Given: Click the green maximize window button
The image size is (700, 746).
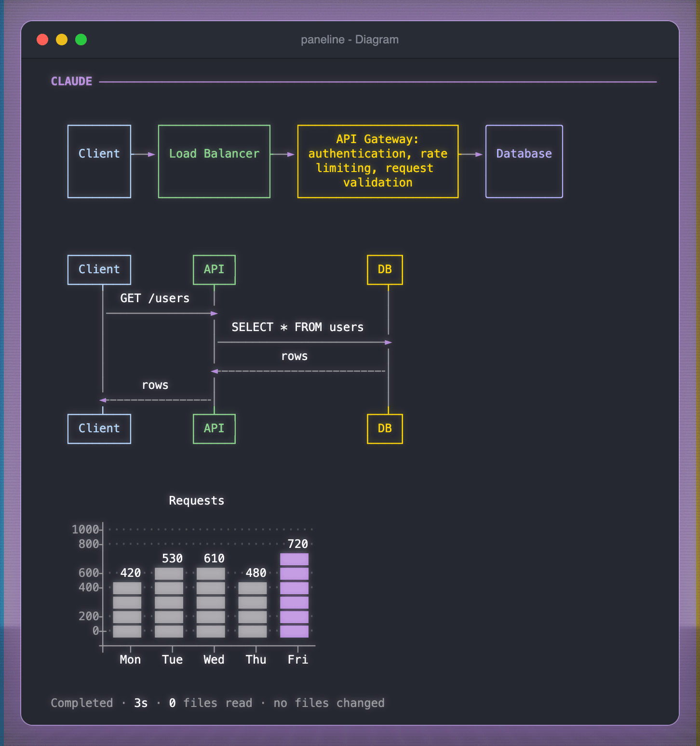Looking at the screenshot, I should [81, 40].
